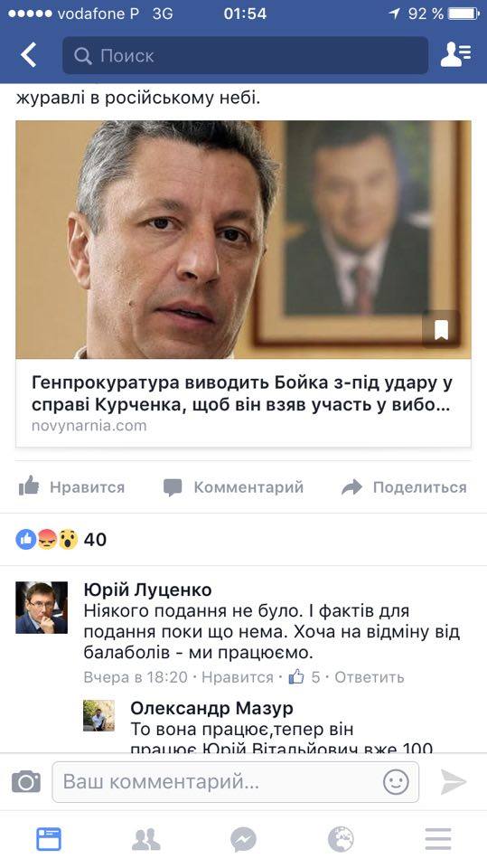Share post via Поделиться button
The image size is (487, 868).
coord(404,487)
